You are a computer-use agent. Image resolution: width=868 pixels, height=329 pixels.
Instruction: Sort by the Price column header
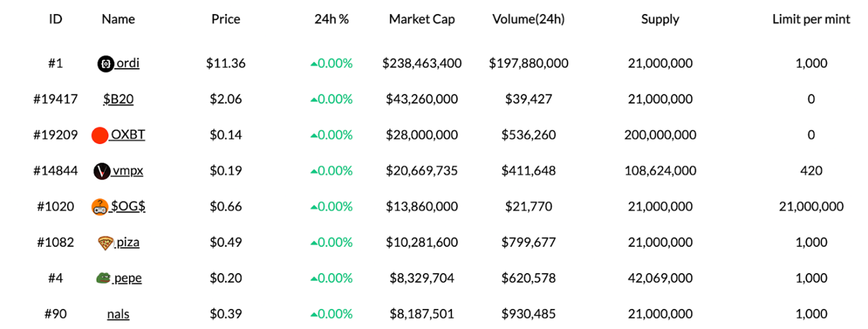226,19
